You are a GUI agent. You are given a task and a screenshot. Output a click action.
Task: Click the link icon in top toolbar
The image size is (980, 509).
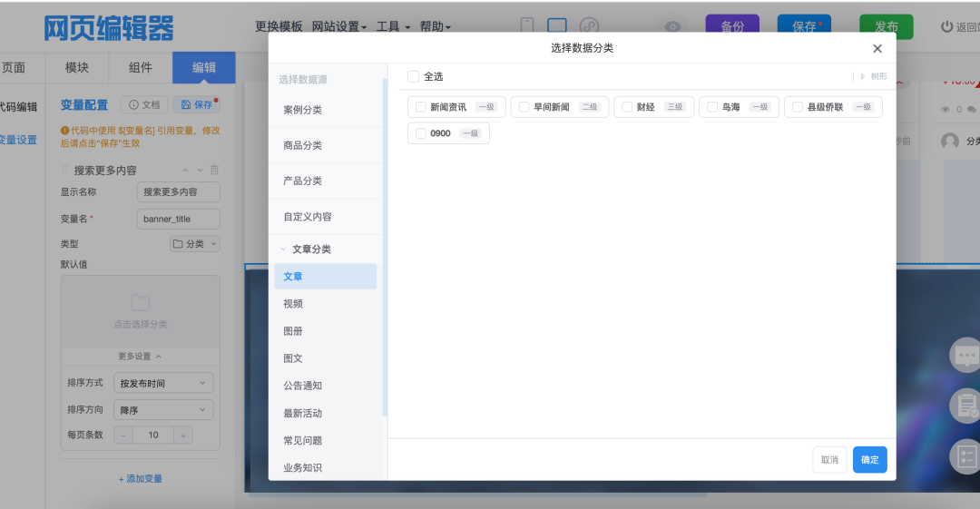point(589,26)
